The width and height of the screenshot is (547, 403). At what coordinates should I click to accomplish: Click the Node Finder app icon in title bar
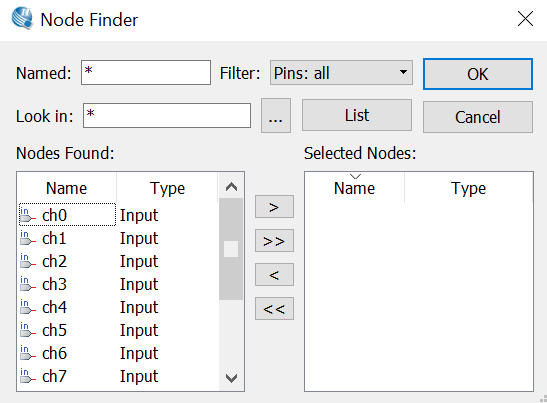point(22,18)
